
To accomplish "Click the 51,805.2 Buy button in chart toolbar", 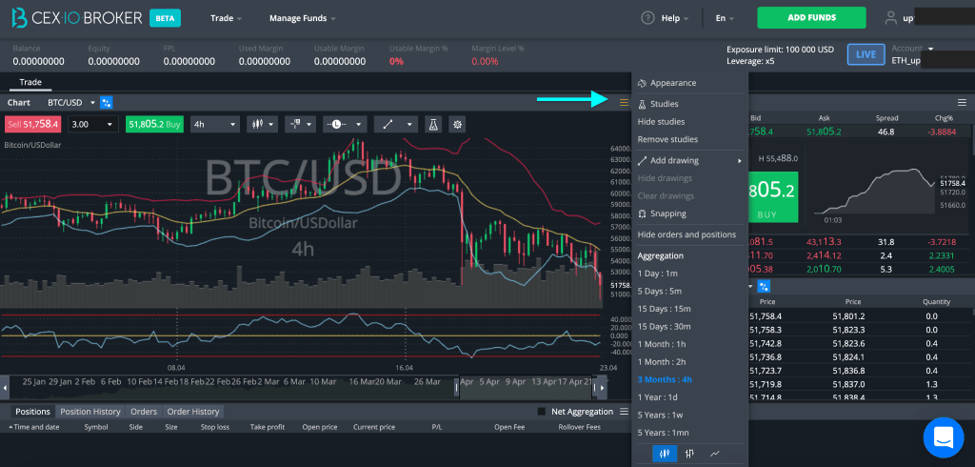I will pos(155,124).
